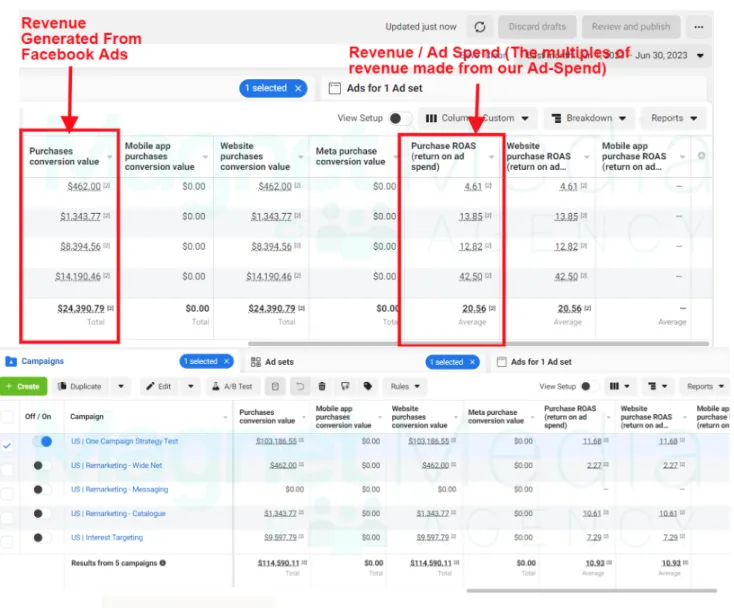734x608 pixels.
Task: Tick the select-all checkbox beside Off / On
Action: click(x=7, y=416)
